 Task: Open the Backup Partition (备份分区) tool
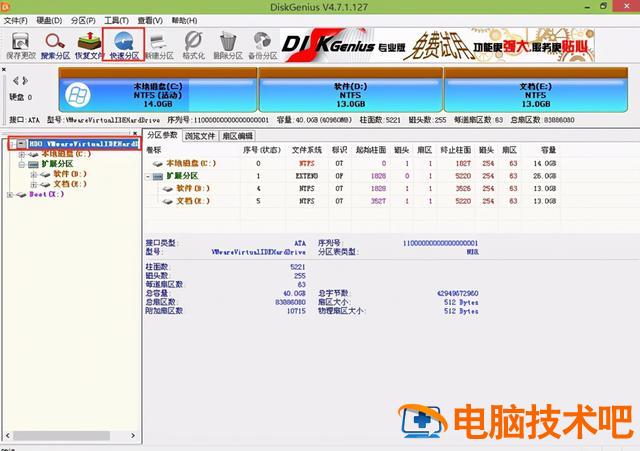(x=262, y=45)
